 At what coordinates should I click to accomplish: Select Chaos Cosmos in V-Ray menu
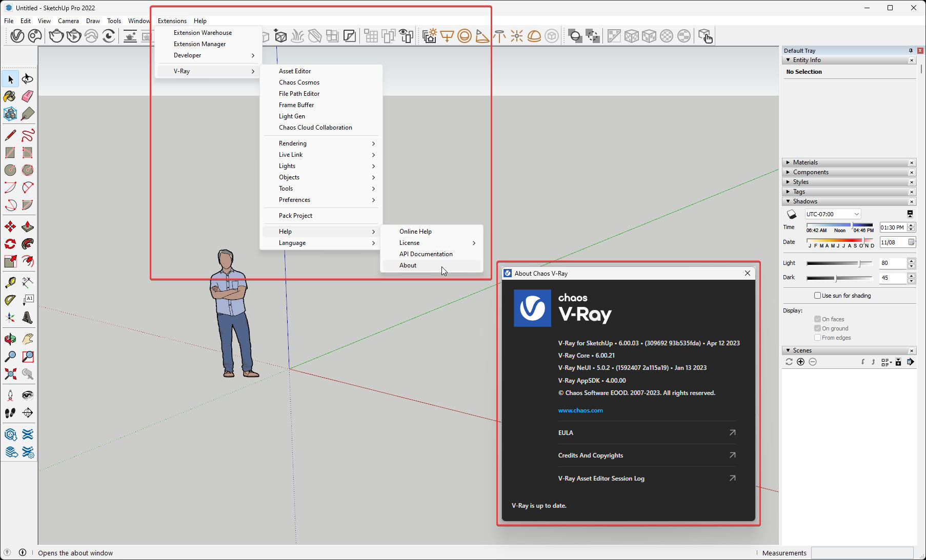321,82
